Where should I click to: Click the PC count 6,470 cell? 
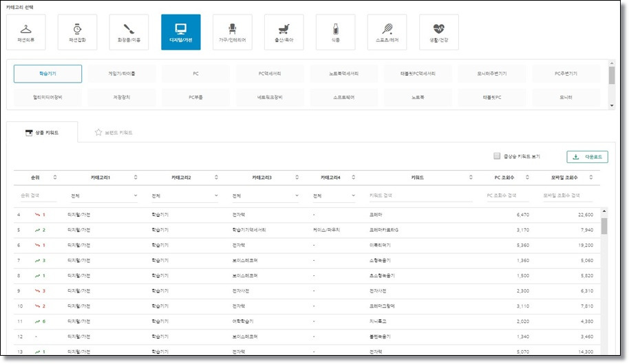click(x=523, y=215)
